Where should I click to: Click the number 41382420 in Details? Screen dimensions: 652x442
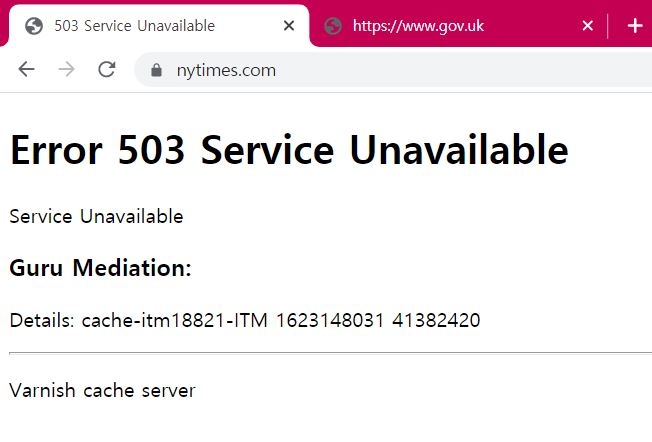click(x=436, y=321)
